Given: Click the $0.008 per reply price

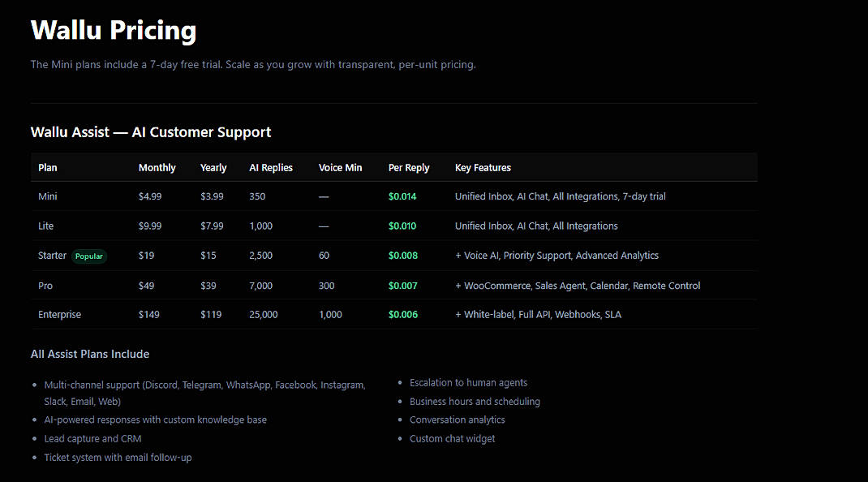Looking at the screenshot, I should click(403, 256).
